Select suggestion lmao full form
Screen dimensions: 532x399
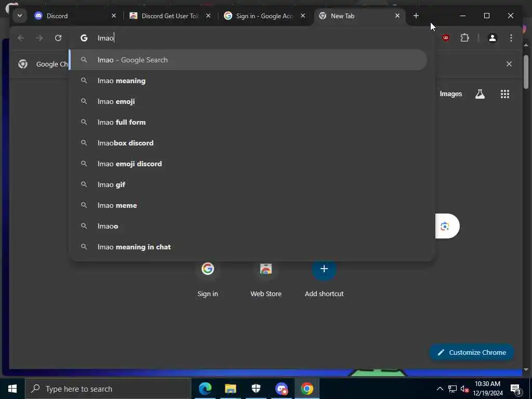point(248,122)
